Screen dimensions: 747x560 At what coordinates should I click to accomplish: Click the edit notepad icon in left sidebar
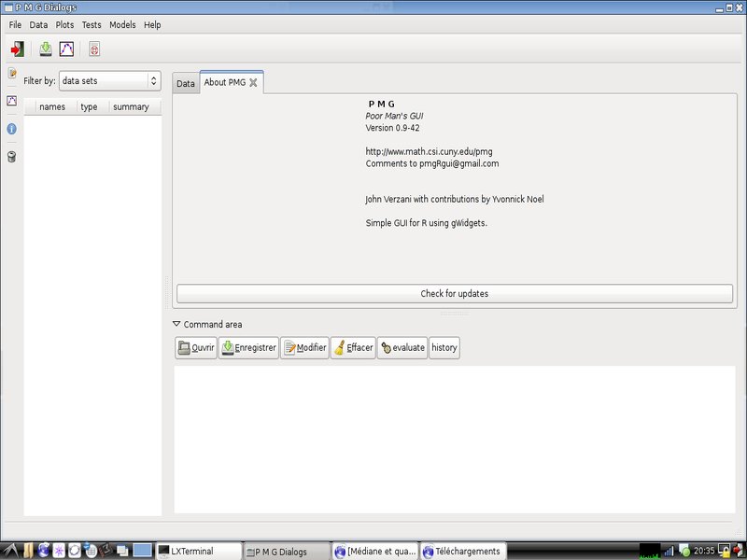(12, 73)
